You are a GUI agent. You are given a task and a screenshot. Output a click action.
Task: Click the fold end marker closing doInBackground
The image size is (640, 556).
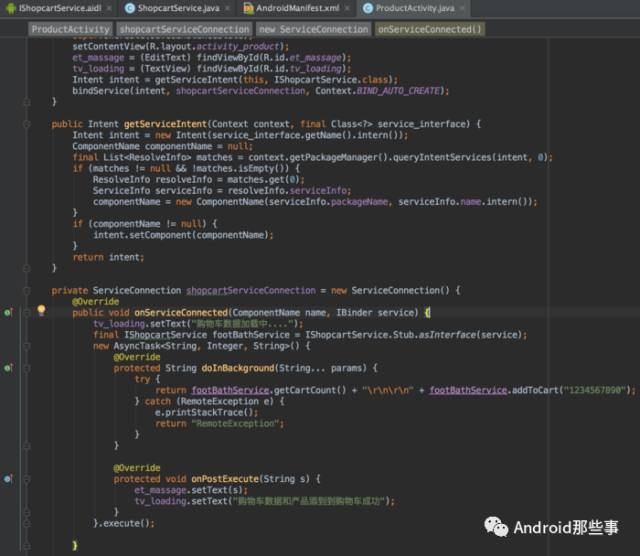pyautogui.click(x=27, y=446)
